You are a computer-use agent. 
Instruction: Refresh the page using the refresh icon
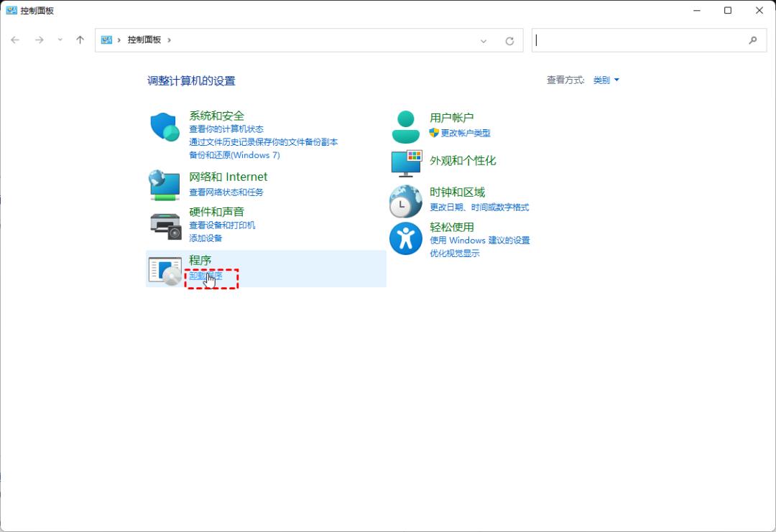(x=509, y=40)
